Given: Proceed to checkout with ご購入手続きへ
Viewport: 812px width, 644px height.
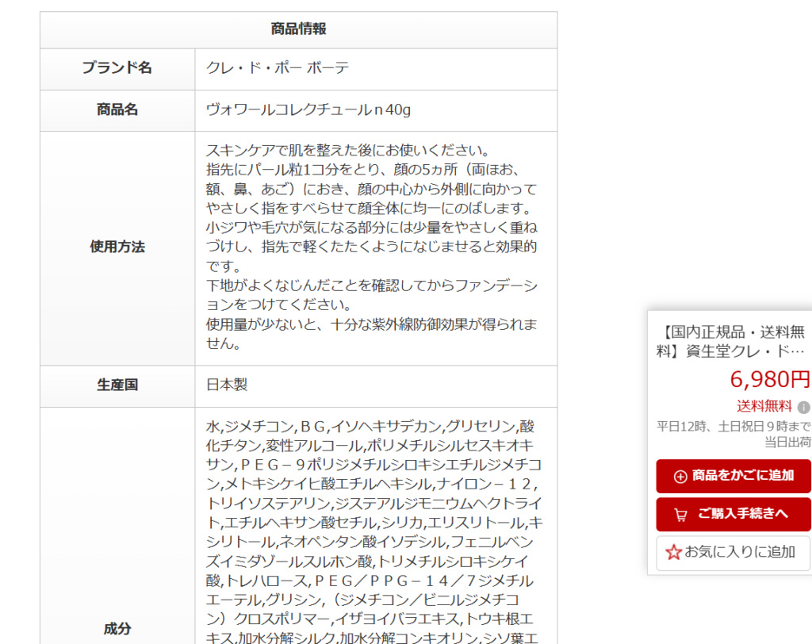Looking at the screenshot, I should click(733, 514).
